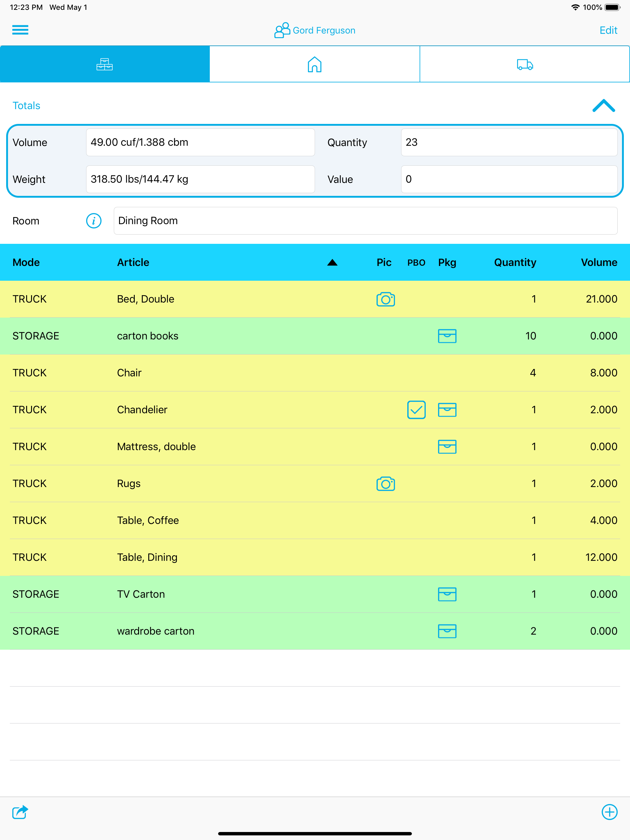Open packing icon for wardrobe carton
Viewport: 630px width, 840px height.
click(447, 631)
